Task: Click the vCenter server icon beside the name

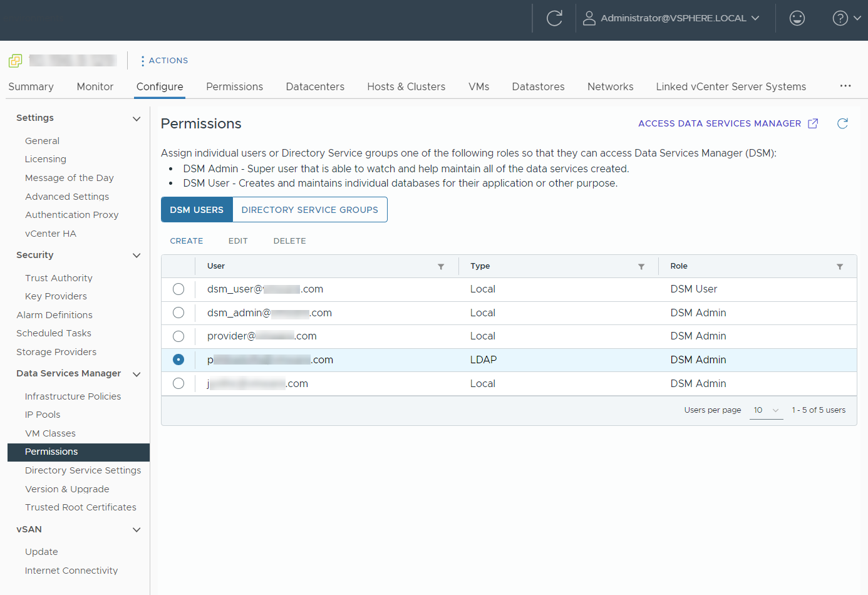Action: click(15, 61)
